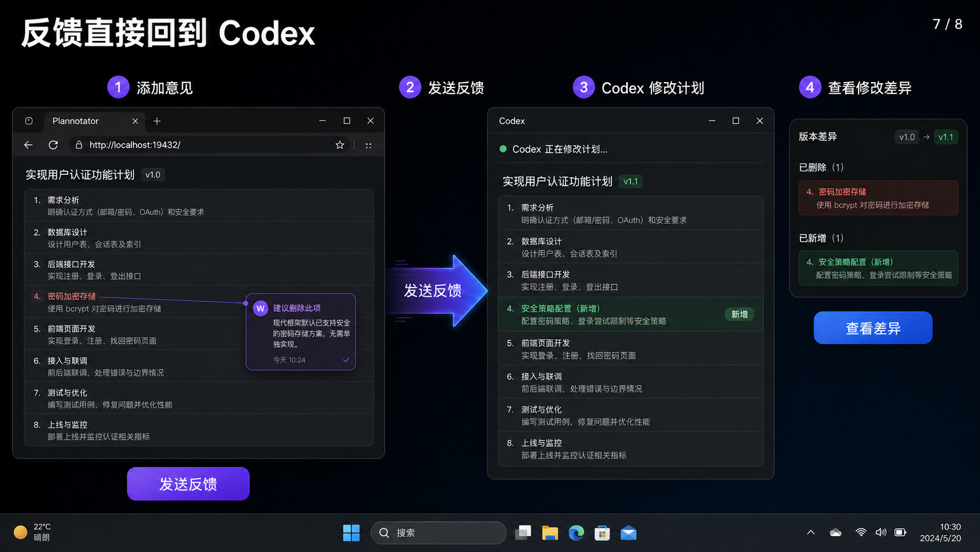The height and width of the screenshot is (552, 980).
Task: Maximize the Plannotator browser window
Action: pyautogui.click(x=347, y=121)
